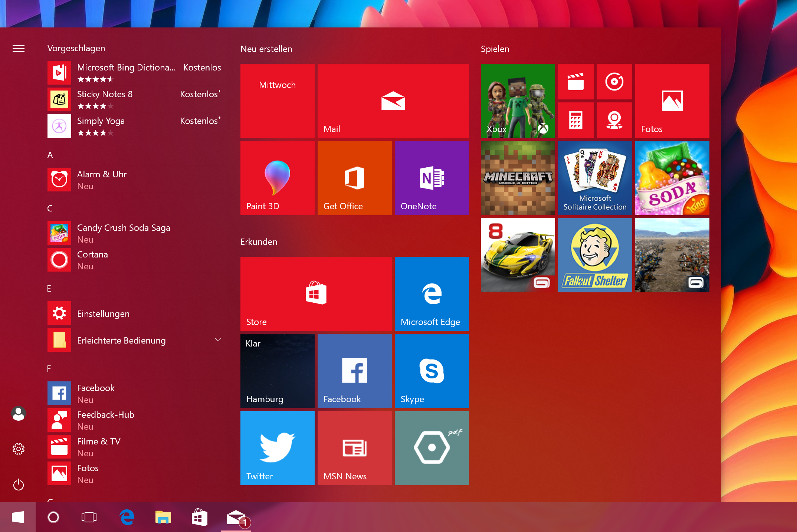
Task: Open Candy Crush Soda Saga in app list
Action: (135, 233)
